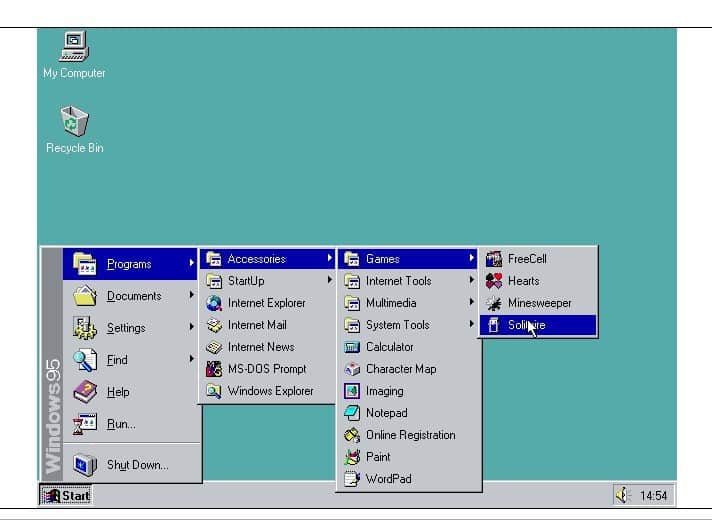This screenshot has height=520, width=712.
Task: Launch MS-DOS Prompt
Action: click(x=267, y=369)
